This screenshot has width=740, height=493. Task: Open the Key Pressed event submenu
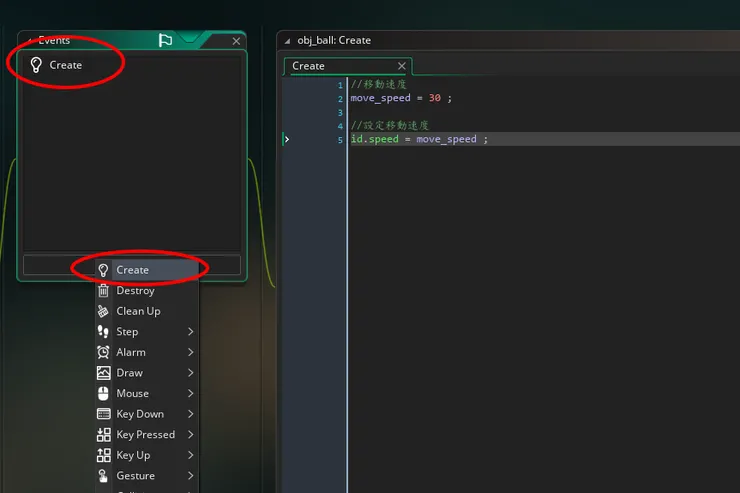[x=147, y=435]
